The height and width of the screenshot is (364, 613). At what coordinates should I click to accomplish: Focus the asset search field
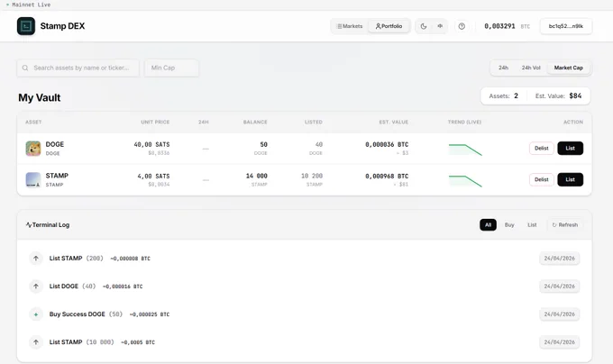pyautogui.click(x=78, y=68)
